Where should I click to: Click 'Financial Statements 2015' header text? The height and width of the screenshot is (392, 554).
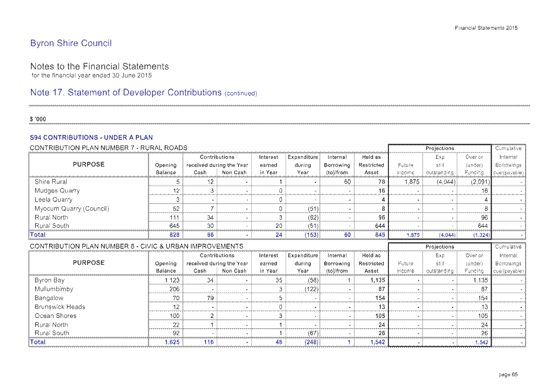(486, 28)
